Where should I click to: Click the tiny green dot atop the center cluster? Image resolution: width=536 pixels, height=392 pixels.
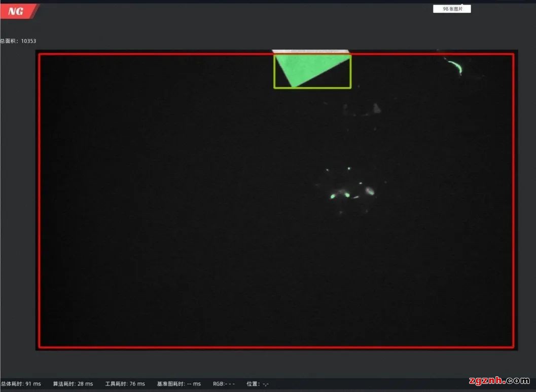pyautogui.click(x=349, y=169)
